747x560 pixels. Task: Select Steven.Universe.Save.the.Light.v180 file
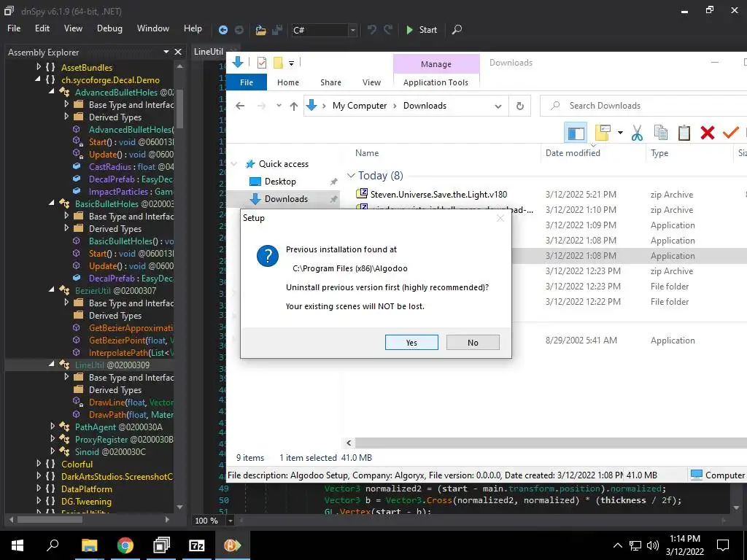[x=438, y=194]
